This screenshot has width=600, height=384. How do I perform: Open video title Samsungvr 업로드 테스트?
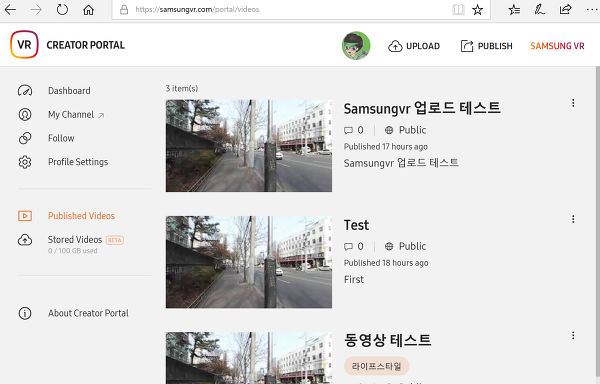(x=422, y=108)
